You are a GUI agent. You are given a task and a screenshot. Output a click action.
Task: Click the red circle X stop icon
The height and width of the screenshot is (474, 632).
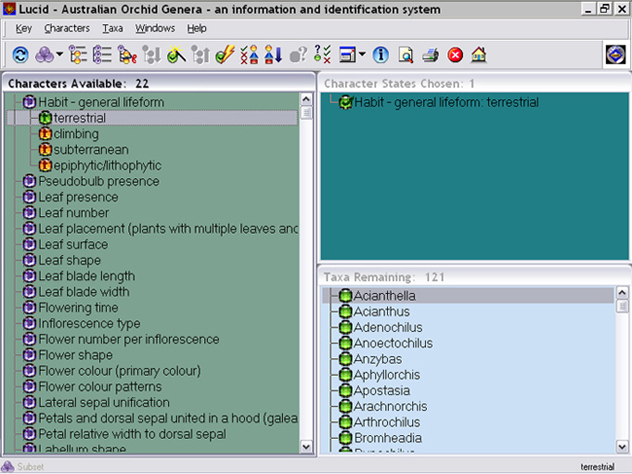[x=455, y=55]
